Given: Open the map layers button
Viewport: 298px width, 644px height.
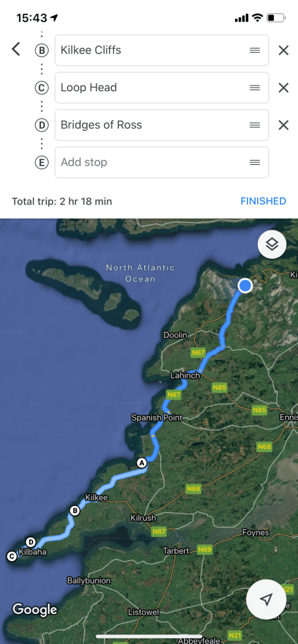Looking at the screenshot, I should tap(272, 244).
